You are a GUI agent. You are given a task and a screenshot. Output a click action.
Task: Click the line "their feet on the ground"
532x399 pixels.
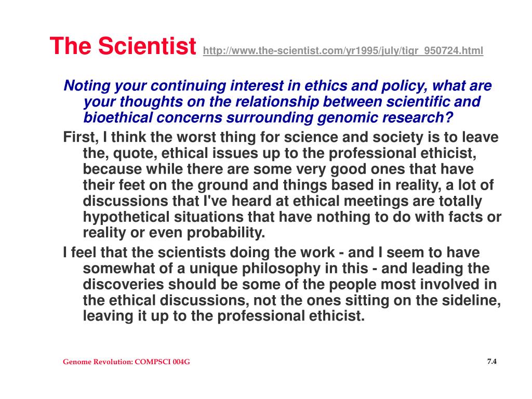(288, 185)
